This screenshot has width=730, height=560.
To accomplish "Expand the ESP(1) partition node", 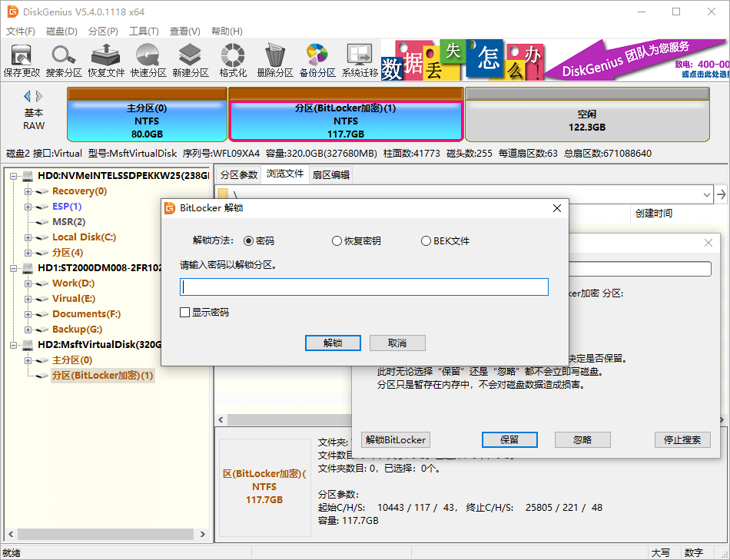I will pyautogui.click(x=28, y=207).
